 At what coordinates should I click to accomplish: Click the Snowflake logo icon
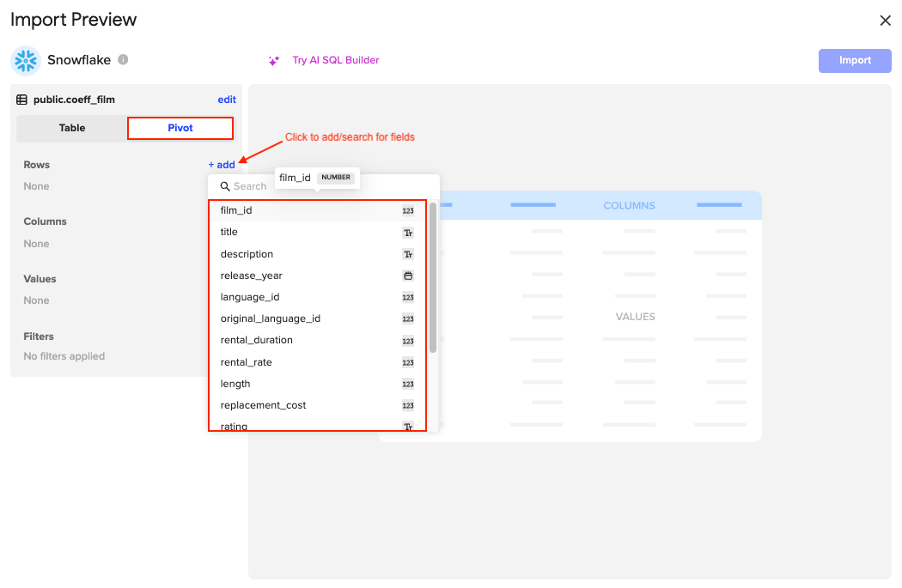(x=26, y=60)
